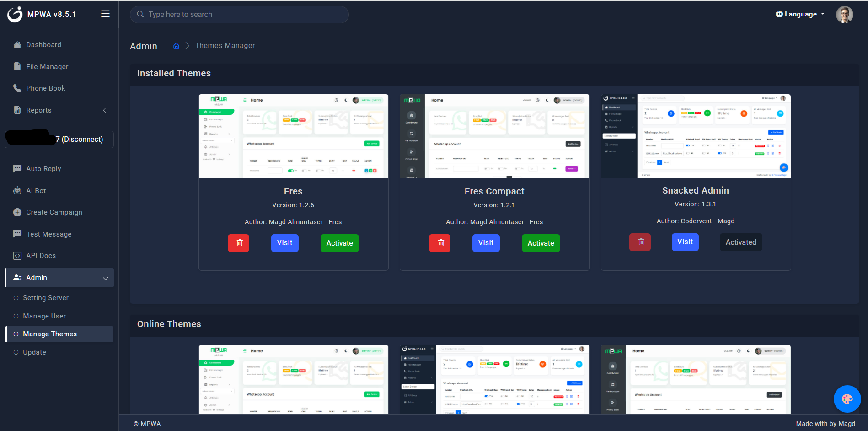The image size is (868, 431).
Task: Delete the Eres theme with trash icon
Action: tap(239, 243)
